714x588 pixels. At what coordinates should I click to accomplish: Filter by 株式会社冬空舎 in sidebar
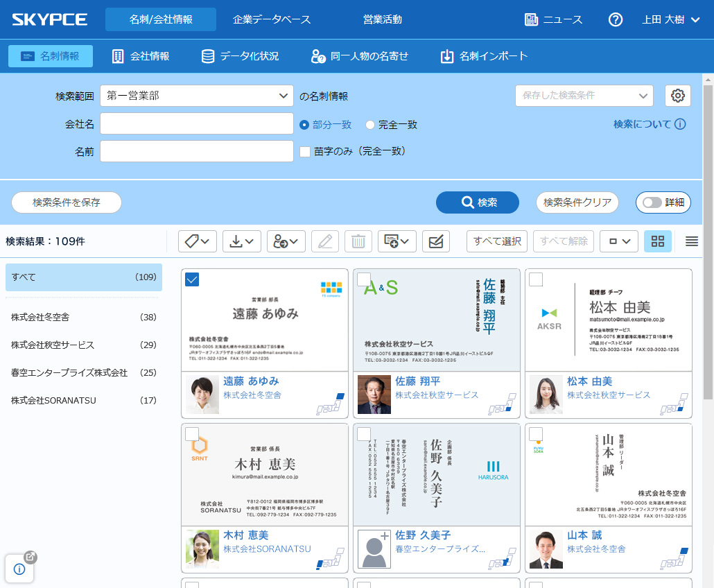coord(83,317)
